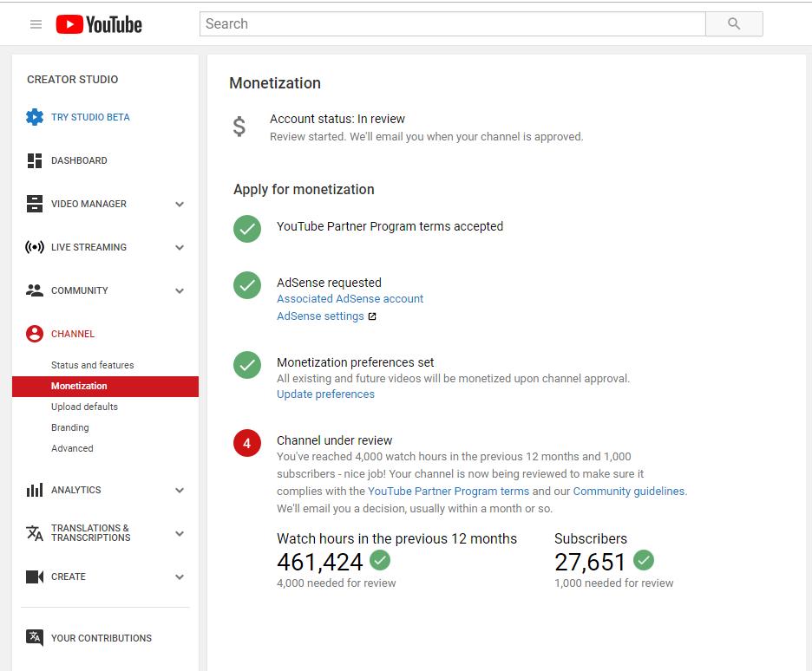Click the red step 4 circle
This screenshot has width=812, height=671.
click(x=247, y=443)
